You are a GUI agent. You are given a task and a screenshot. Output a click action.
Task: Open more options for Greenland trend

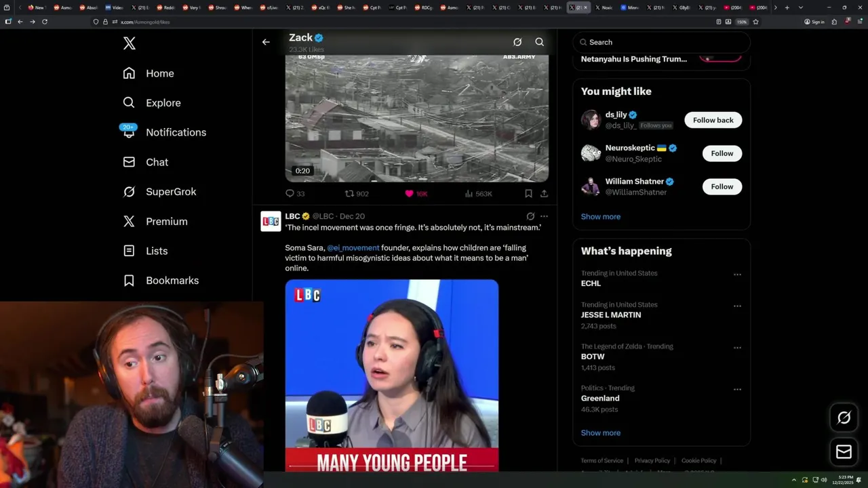(737, 390)
